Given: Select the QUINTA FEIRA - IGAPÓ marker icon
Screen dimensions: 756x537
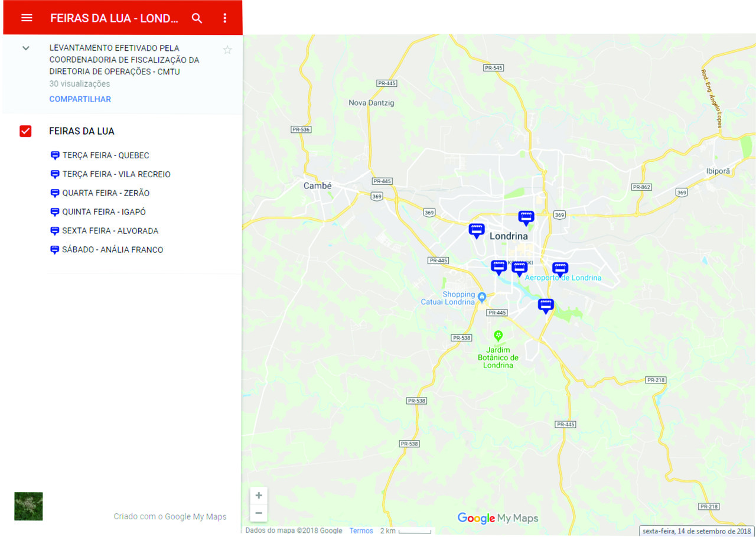Looking at the screenshot, I should click(54, 211).
